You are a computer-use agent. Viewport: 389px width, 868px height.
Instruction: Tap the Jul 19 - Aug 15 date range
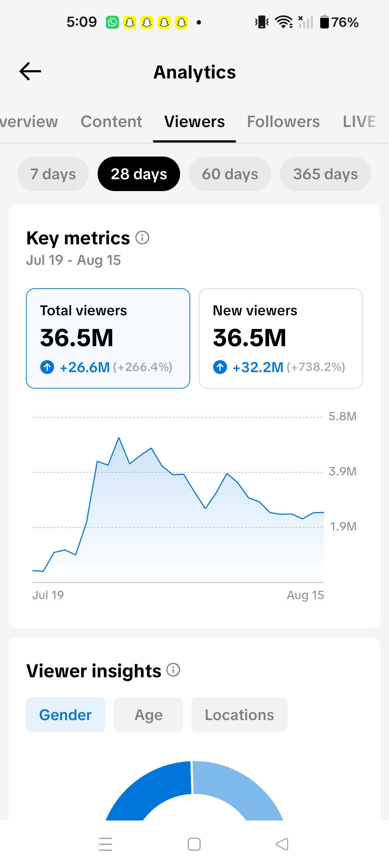click(x=73, y=260)
